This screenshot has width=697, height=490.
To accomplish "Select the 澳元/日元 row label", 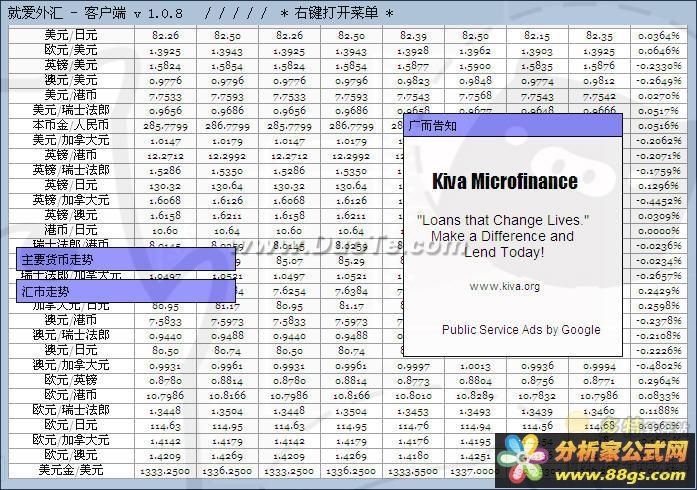I will pyautogui.click(x=71, y=350).
